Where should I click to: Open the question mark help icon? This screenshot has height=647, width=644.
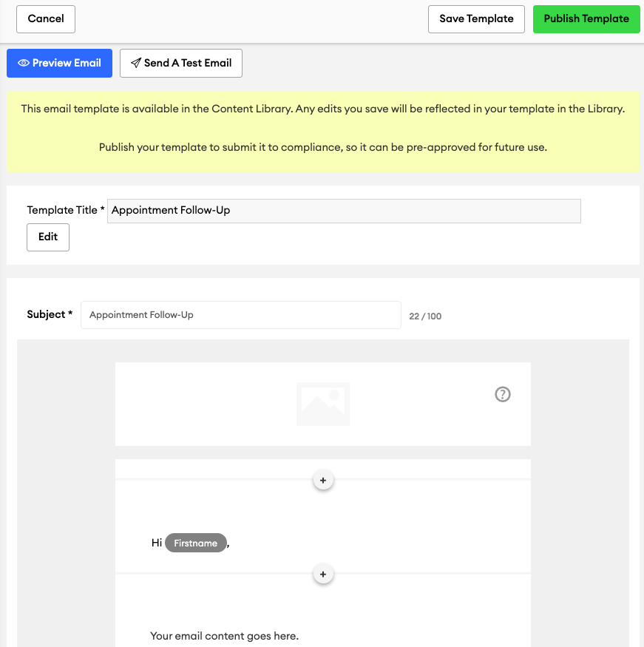502,394
